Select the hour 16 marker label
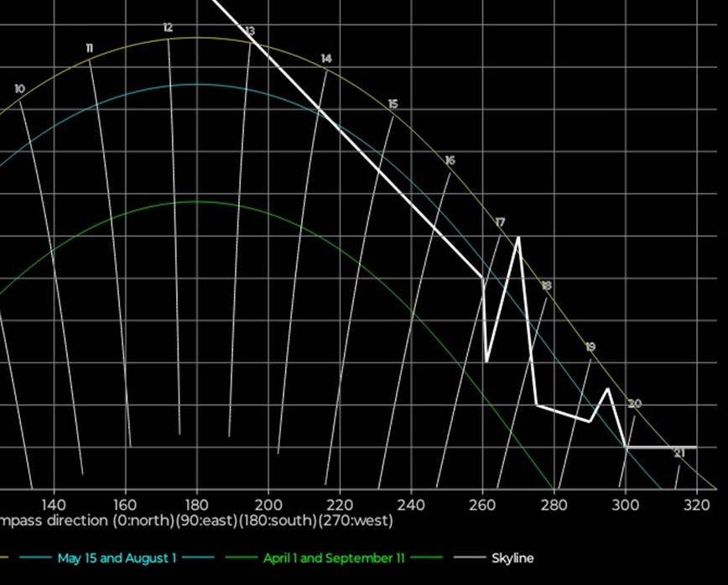This screenshot has height=585, width=728. pyautogui.click(x=450, y=160)
